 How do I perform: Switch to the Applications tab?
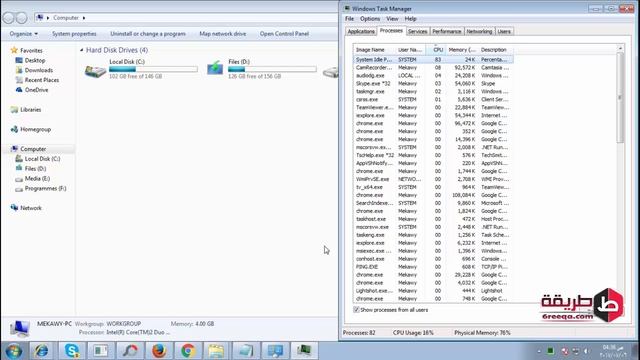pos(361,31)
